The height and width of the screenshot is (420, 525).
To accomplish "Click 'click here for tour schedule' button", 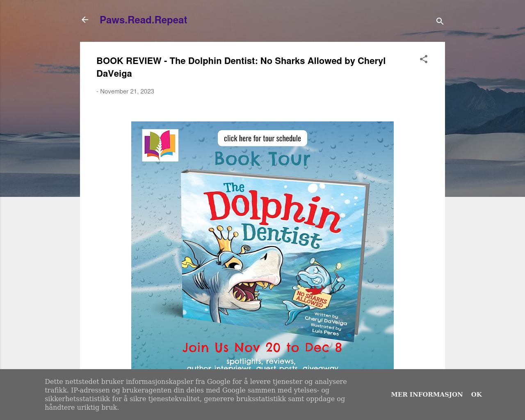I will point(262,138).
